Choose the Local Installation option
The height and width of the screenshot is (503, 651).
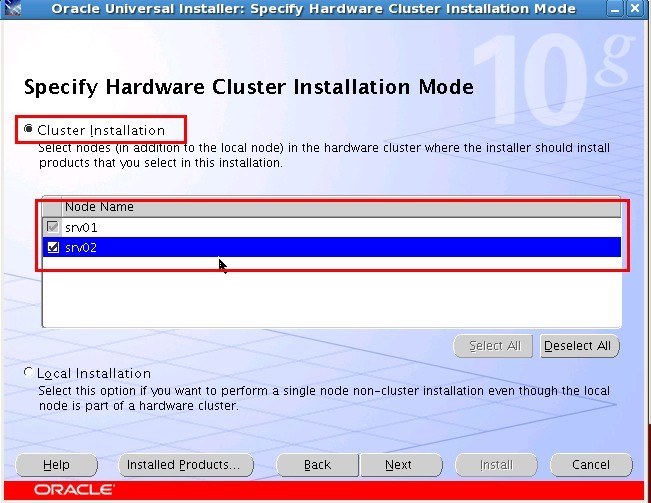coord(28,372)
